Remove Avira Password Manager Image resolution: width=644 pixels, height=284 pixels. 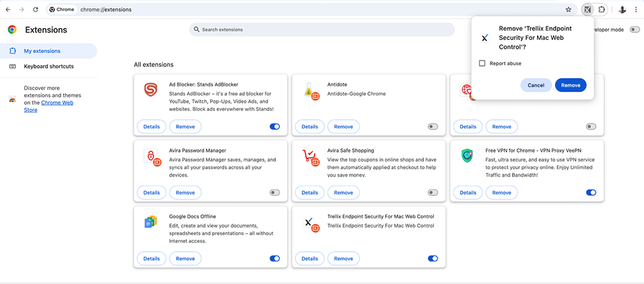tap(185, 193)
